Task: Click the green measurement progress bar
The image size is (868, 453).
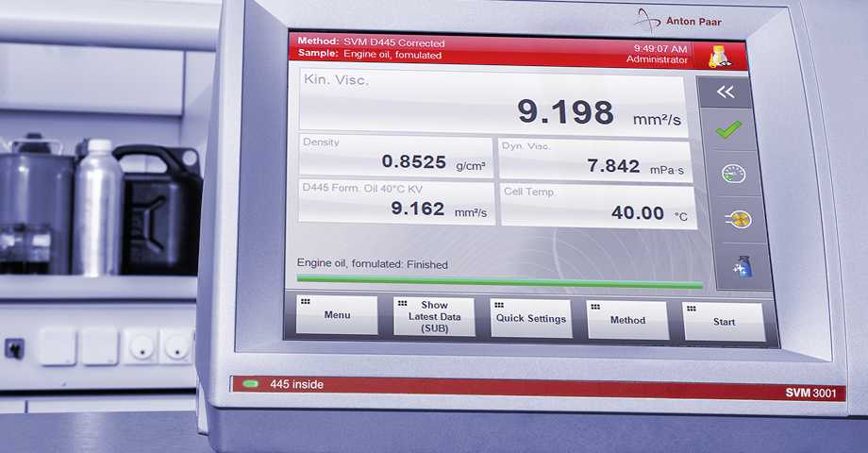Action: [x=499, y=281]
